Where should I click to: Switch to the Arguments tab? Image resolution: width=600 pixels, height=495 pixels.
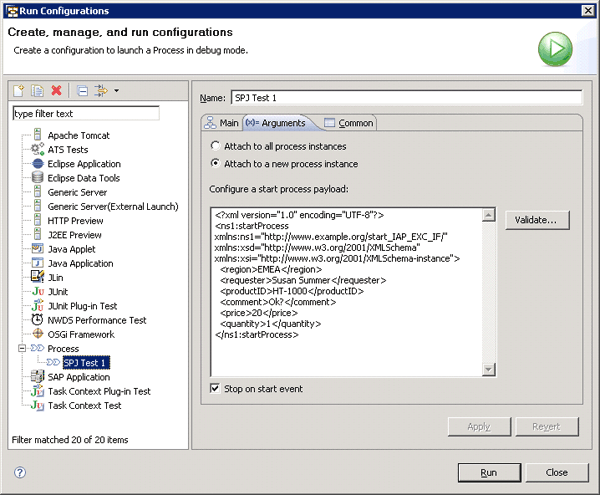[x=278, y=123]
